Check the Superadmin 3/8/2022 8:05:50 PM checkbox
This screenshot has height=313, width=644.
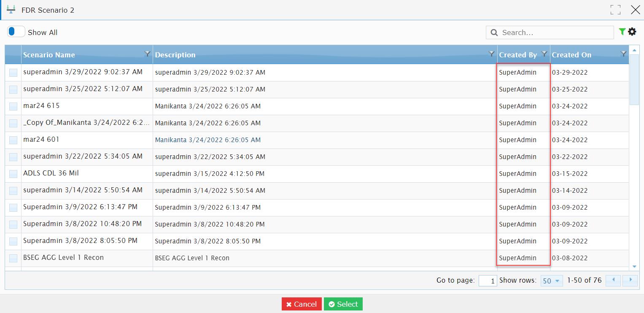click(x=13, y=241)
